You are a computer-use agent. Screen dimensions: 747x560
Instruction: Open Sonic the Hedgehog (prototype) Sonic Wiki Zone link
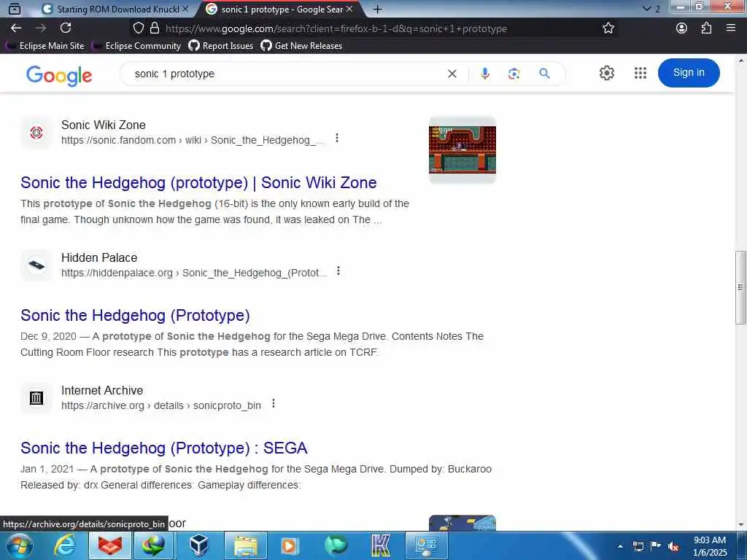pos(198,183)
